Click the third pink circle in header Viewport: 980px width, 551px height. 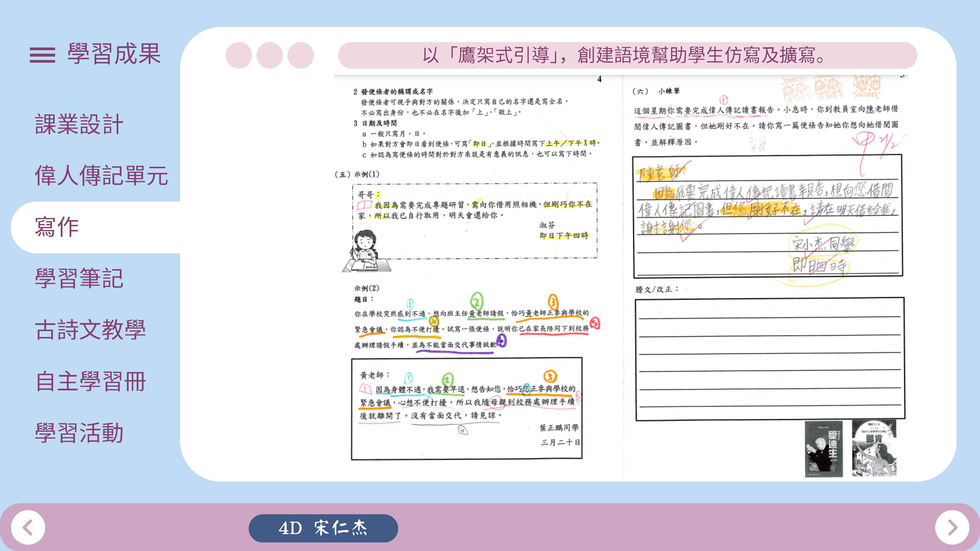click(x=300, y=55)
